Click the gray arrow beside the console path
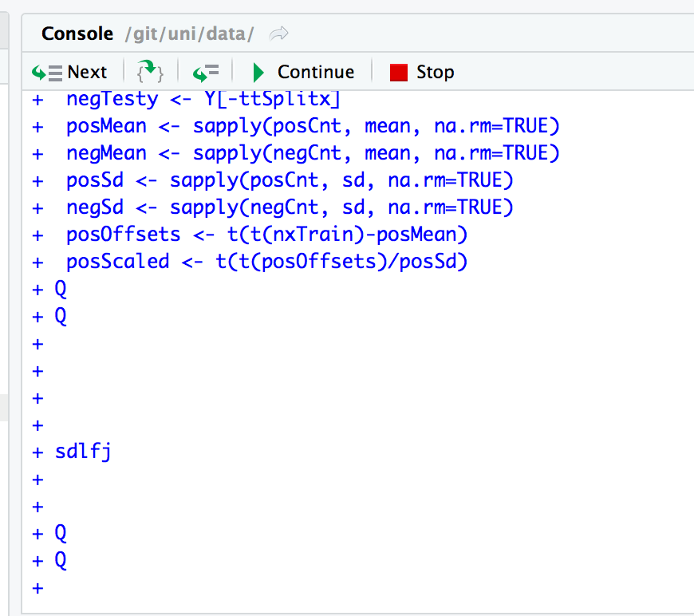Screen dimensions: 694x616 pos(277,34)
